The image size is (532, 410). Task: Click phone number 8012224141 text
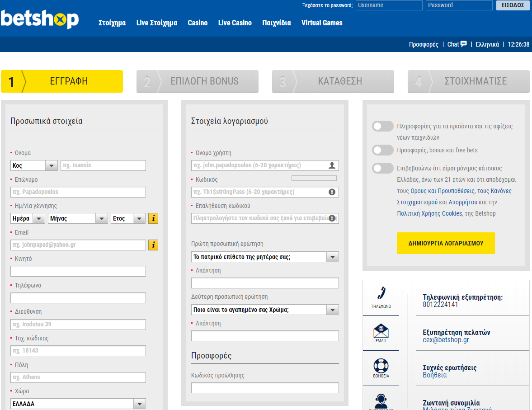(x=440, y=304)
